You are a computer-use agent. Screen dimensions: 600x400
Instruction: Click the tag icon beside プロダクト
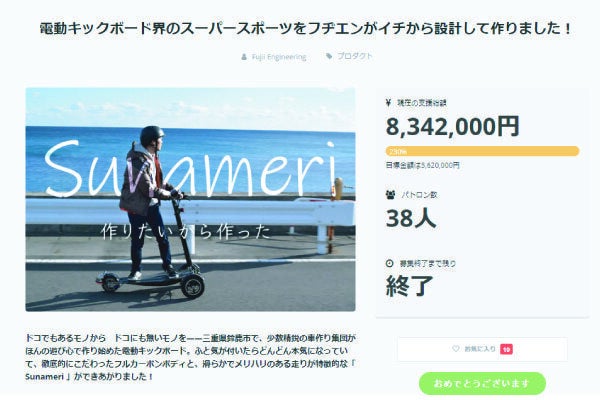(329, 56)
